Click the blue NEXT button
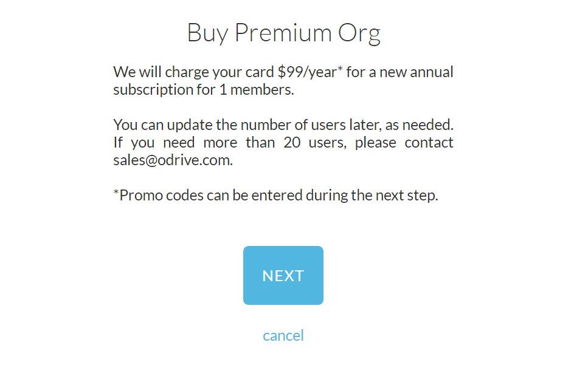The height and width of the screenshot is (382, 588). [x=283, y=275]
